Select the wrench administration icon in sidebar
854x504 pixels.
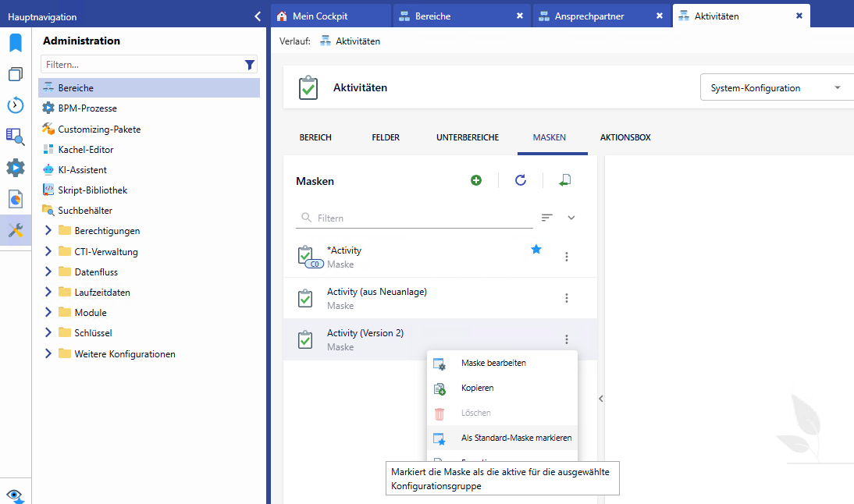pos(16,230)
